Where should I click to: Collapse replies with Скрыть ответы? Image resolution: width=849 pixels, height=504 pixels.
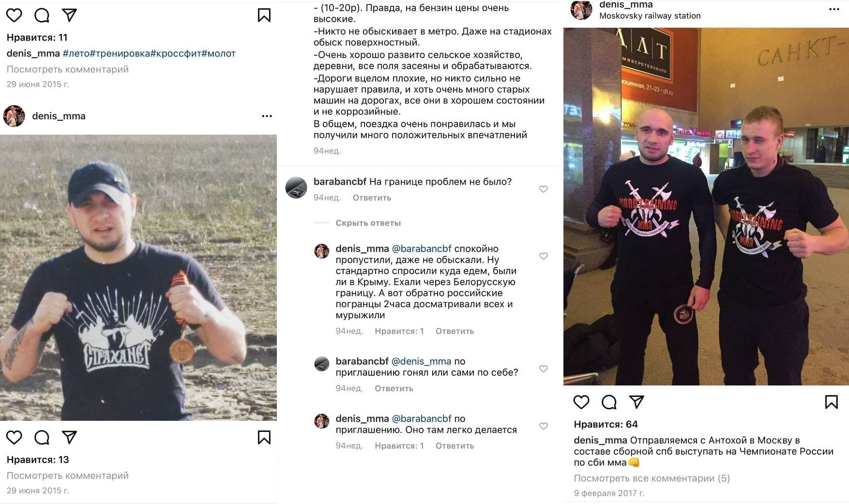(368, 223)
